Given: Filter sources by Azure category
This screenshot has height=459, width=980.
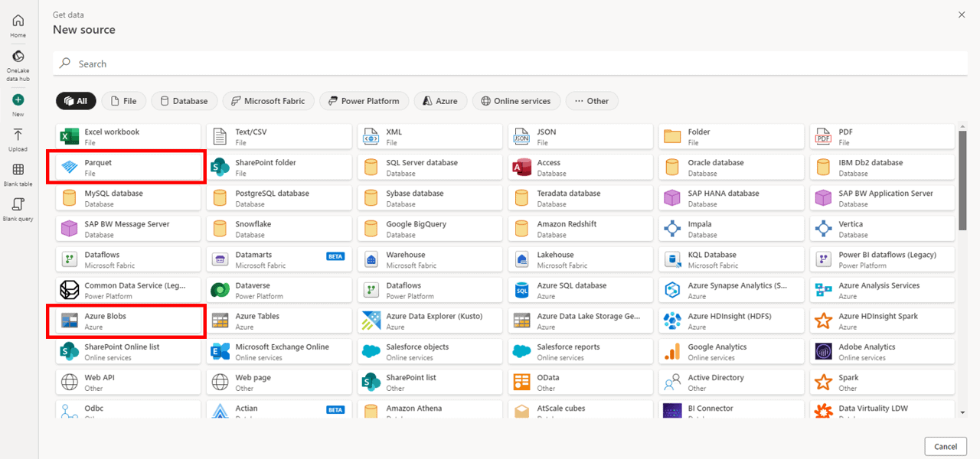Looking at the screenshot, I should point(440,101).
